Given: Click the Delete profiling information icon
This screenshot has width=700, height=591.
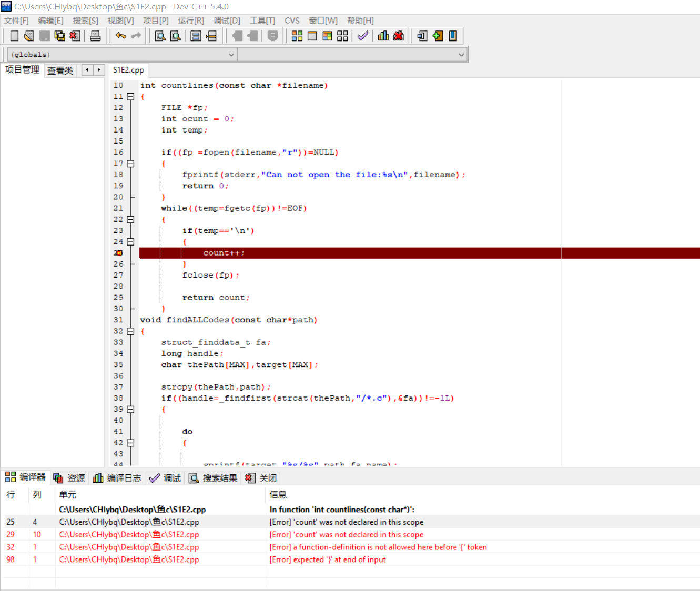Looking at the screenshot, I should pyautogui.click(x=398, y=36).
